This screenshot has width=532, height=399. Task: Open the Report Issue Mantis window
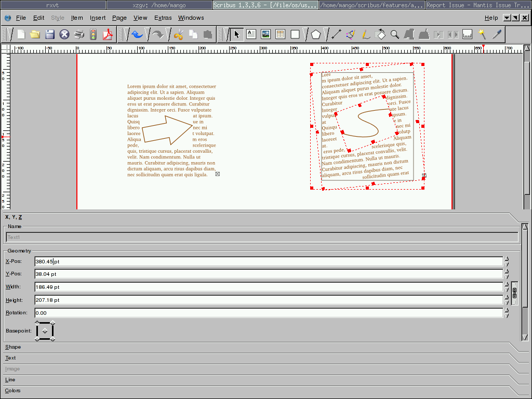477,5
